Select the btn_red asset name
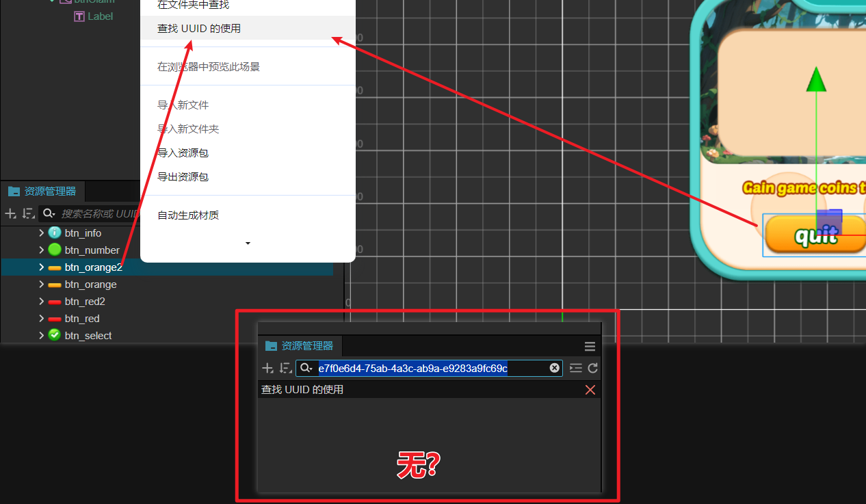 coord(82,319)
